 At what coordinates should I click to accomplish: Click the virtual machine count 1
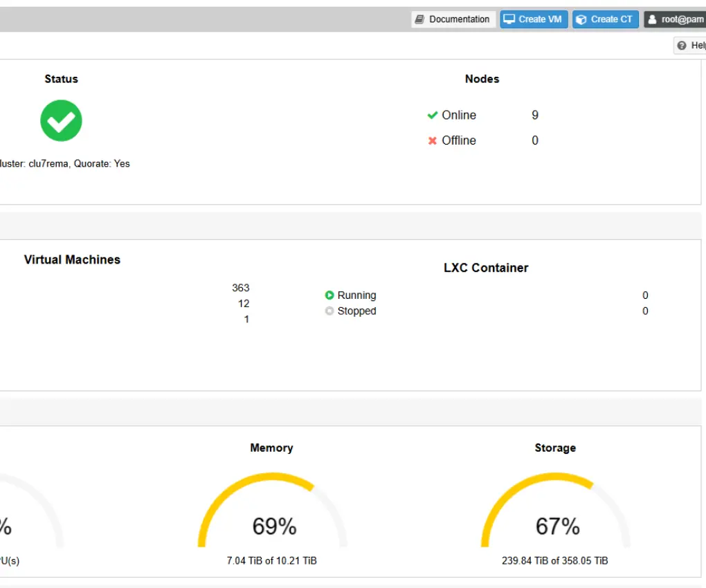(x=246, y=320)
